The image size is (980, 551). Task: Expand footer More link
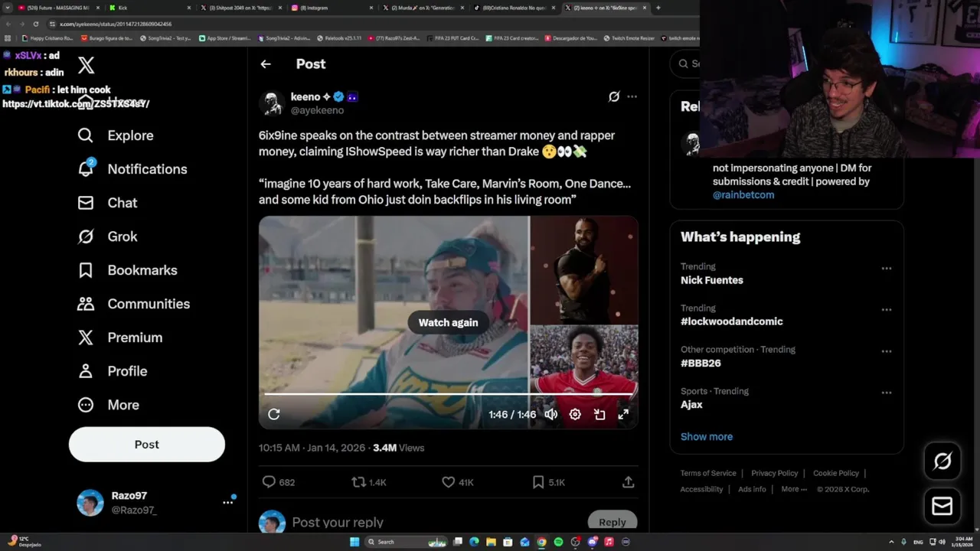[794, 489]
